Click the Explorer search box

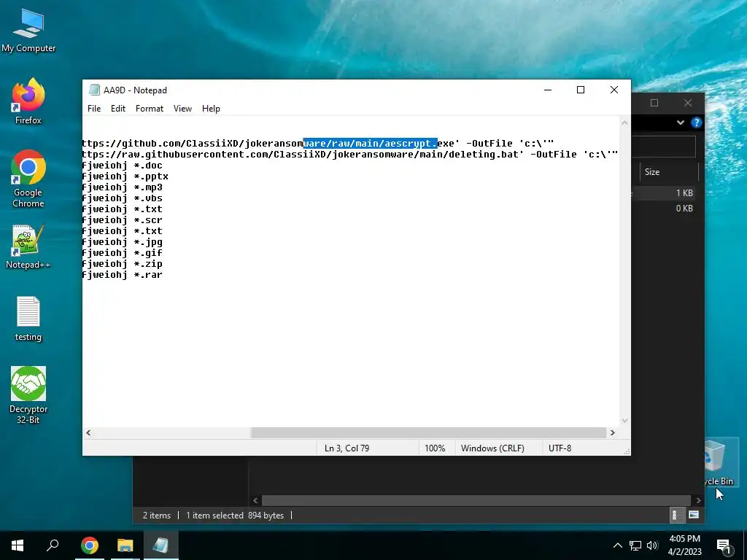coord(664,147)
